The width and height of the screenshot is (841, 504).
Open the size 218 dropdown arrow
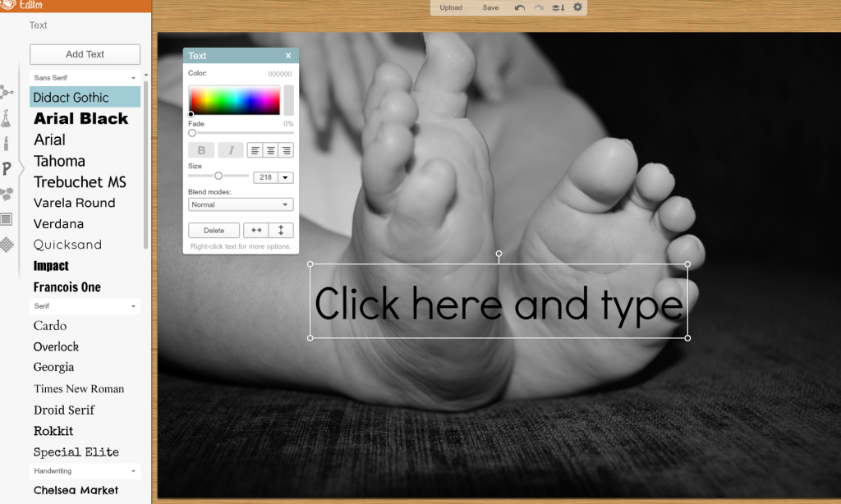click(285, 177)
